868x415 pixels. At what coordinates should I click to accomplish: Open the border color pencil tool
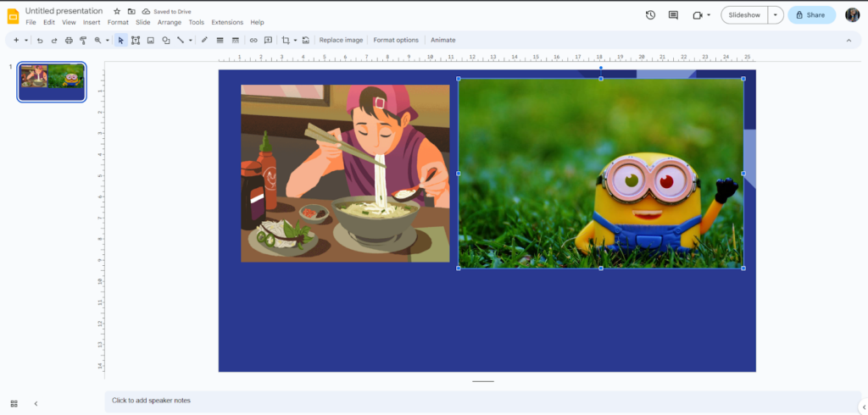pos(204,40)
